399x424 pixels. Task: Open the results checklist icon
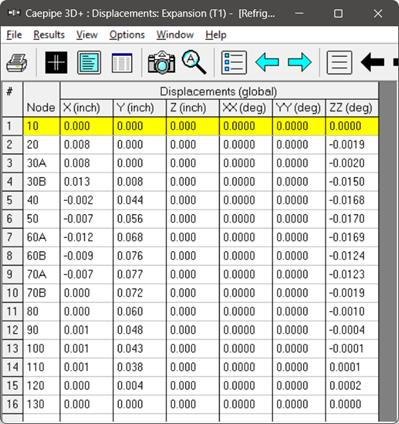pyautogui.click(x=234, y=62)
